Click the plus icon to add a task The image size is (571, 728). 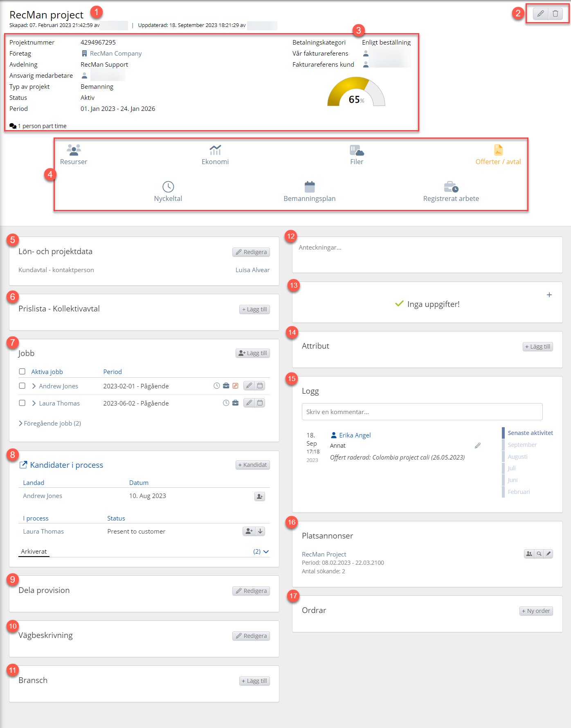[x=549, y=295]
